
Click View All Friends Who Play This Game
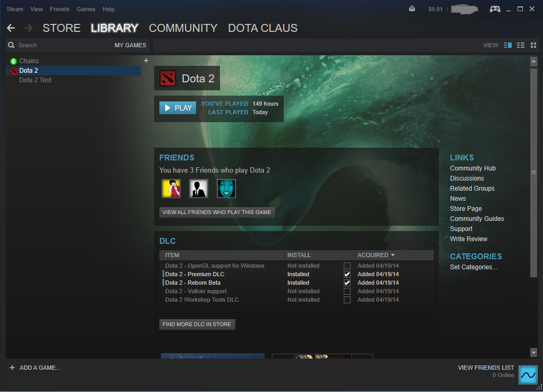[x=217, y=212]
